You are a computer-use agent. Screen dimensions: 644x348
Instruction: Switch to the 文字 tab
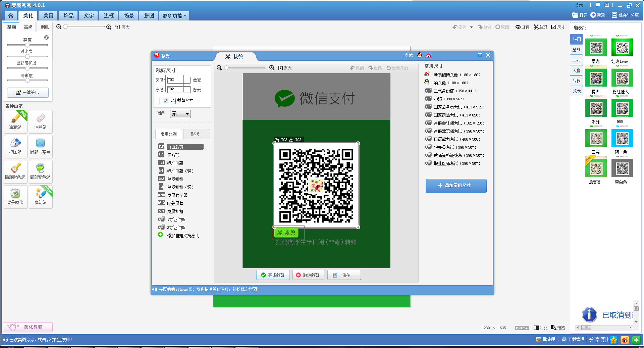tap(89, 16)
